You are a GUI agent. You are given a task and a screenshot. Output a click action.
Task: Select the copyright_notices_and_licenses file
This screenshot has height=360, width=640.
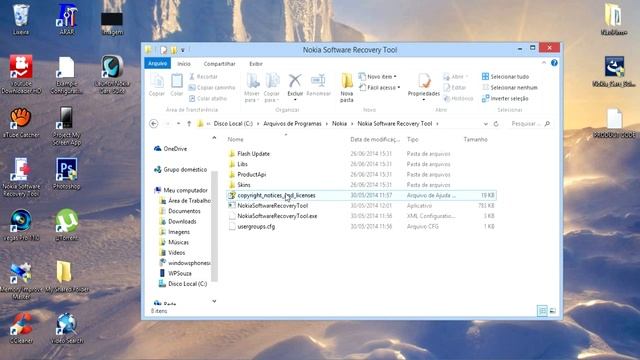pos(361,196)
